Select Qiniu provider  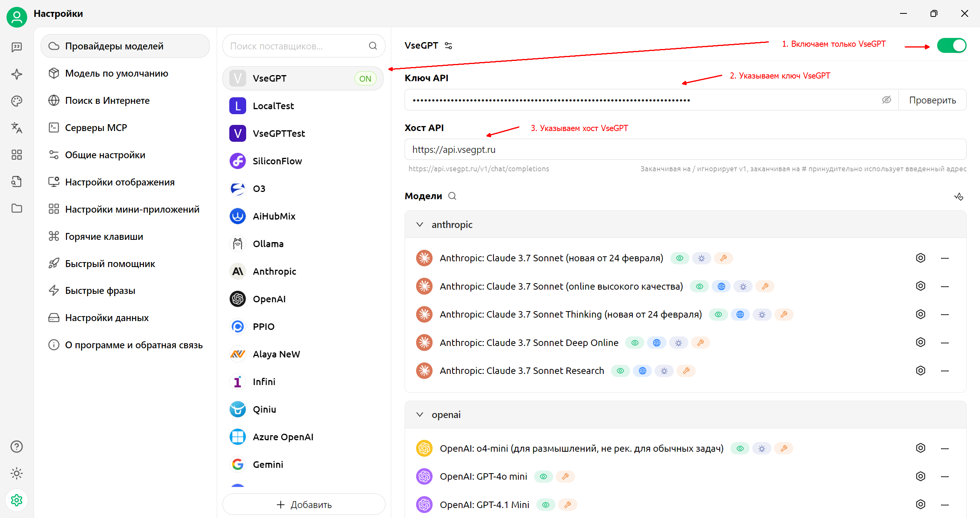click(303, 409)
